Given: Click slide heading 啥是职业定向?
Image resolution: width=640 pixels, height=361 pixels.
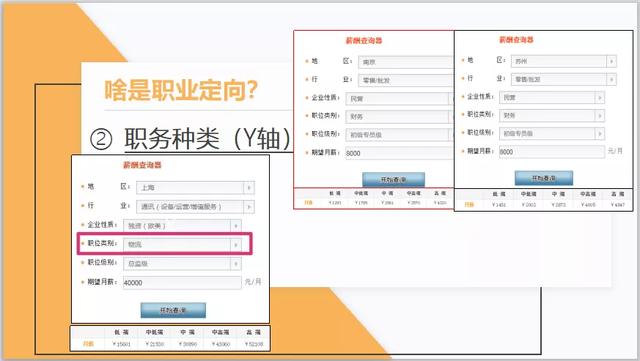Looking at the screenshot, I should (181, 90).
